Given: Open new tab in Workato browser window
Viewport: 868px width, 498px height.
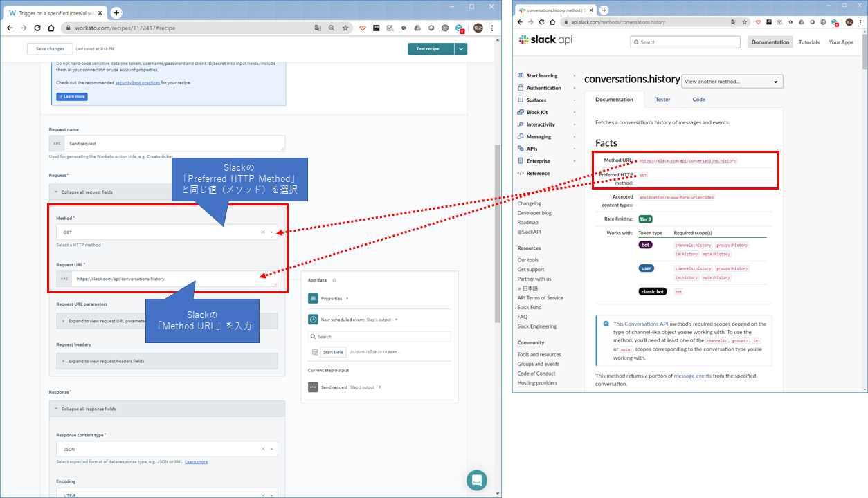Looking at the screenshot, I should (x=116, y=12).
